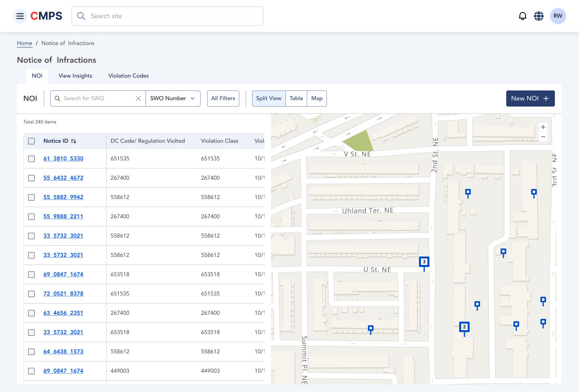Expand the SWO Number dropdown

(x=172, y=99)
